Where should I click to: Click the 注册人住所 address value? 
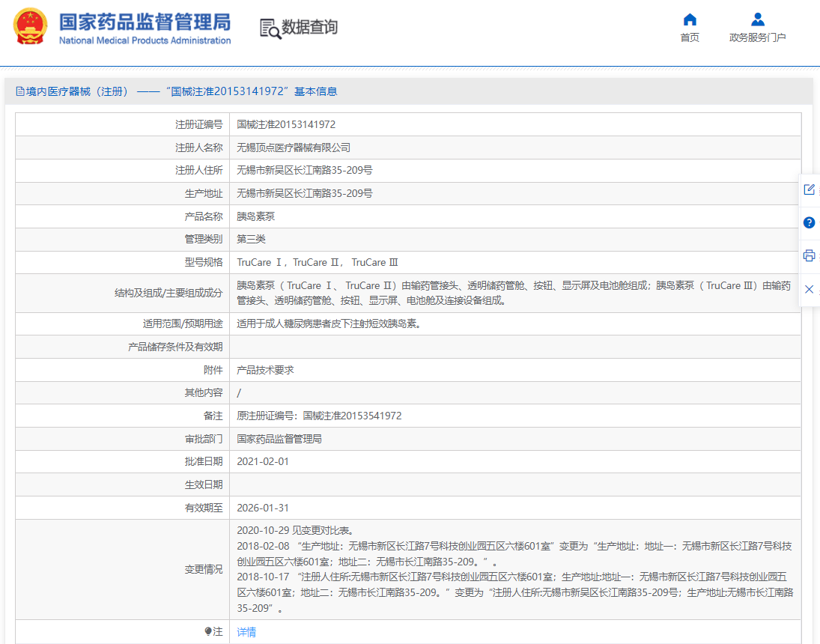pyautogui.click(x=304, y=170)
